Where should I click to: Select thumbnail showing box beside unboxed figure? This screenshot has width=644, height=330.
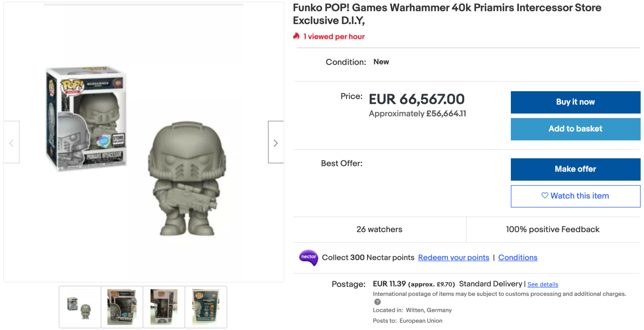pyautogui.click(x=80, y=307)
